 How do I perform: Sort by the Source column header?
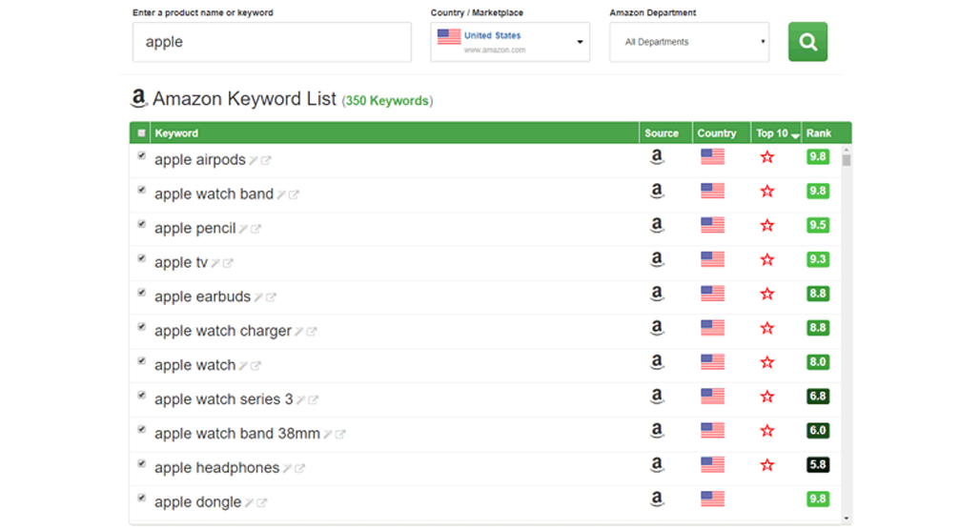[662, 133]
